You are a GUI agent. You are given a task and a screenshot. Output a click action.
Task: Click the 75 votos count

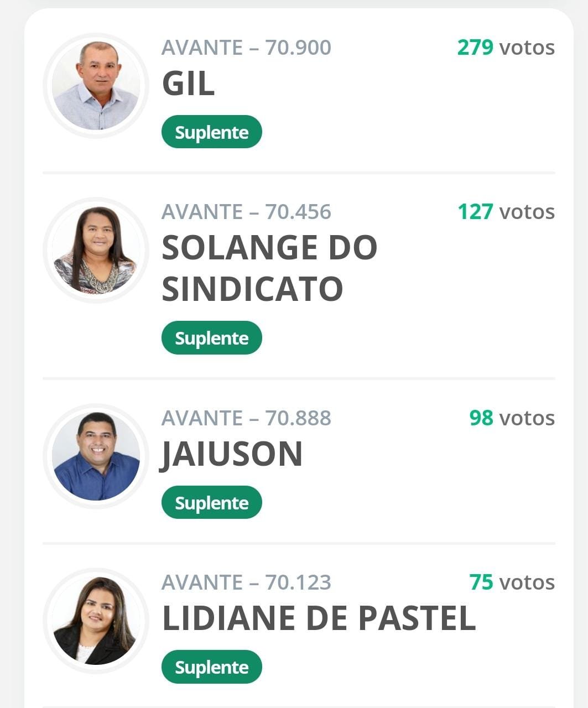pos(512,582)
